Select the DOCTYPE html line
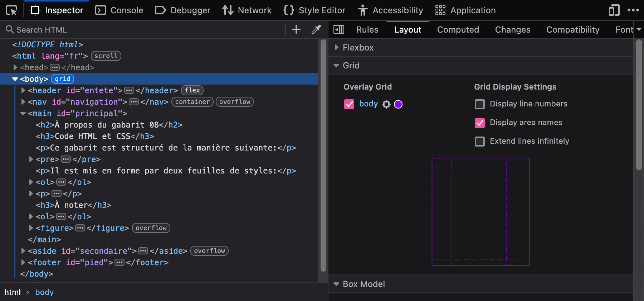 pyautogui.click(x=48, y=44)
